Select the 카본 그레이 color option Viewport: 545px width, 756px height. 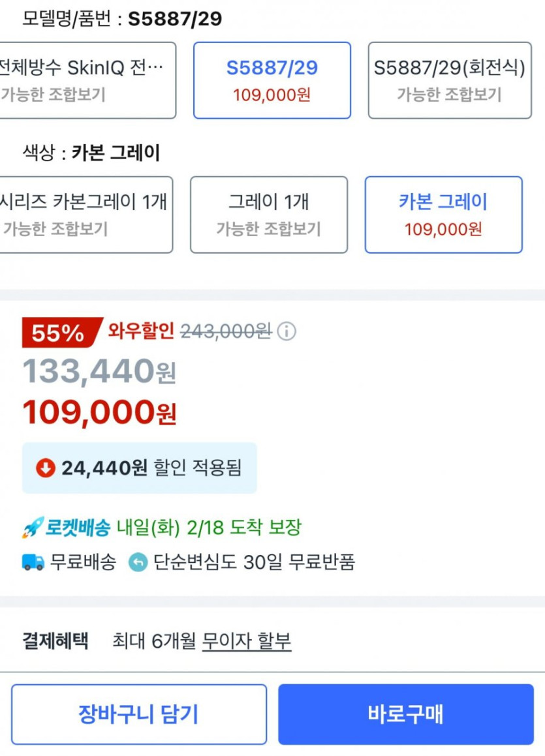coord(443,215)
